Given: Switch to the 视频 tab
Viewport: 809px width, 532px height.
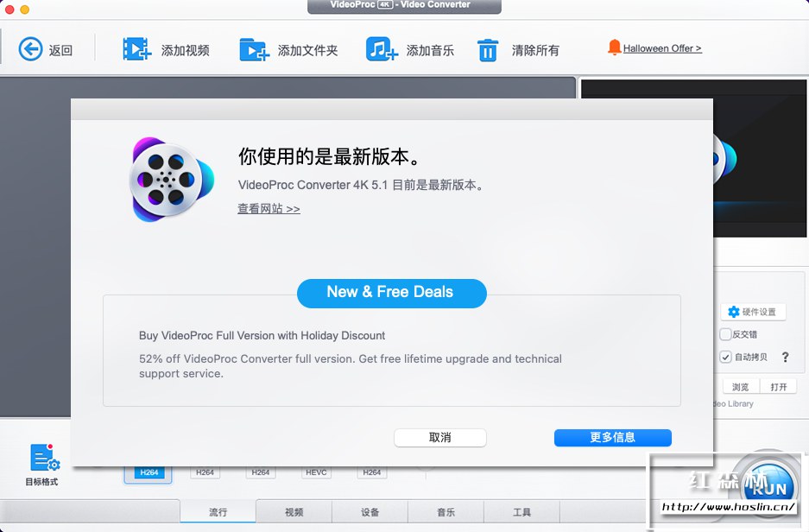Looking at the screenshot, I should [294, 512].
